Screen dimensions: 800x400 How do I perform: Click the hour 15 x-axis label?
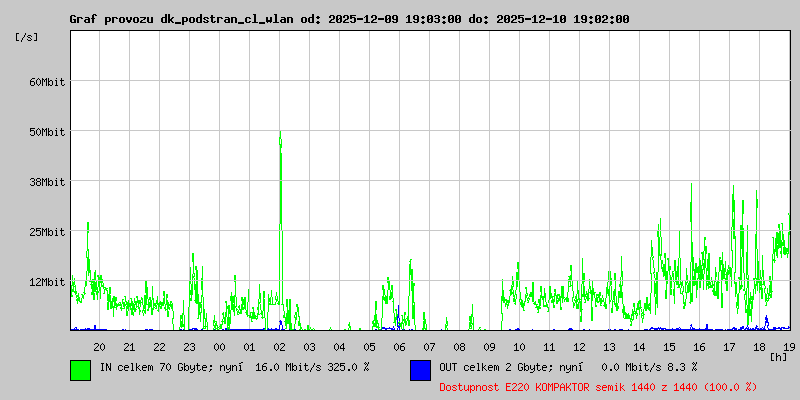(x=669, y=347)
